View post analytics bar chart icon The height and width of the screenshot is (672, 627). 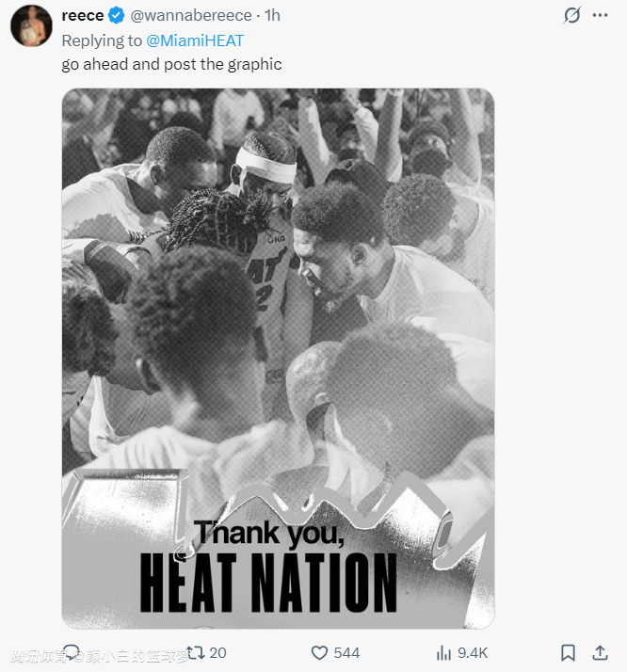[443, 652]
